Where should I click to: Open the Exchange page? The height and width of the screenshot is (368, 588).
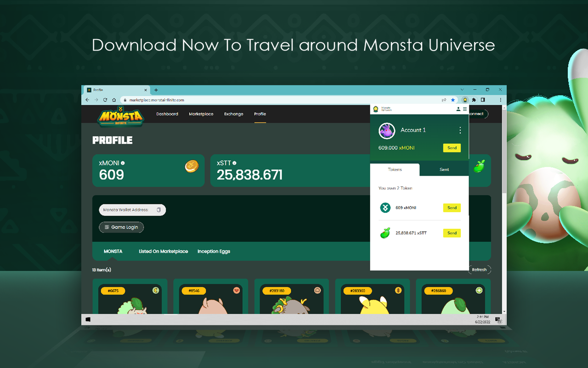234,114
